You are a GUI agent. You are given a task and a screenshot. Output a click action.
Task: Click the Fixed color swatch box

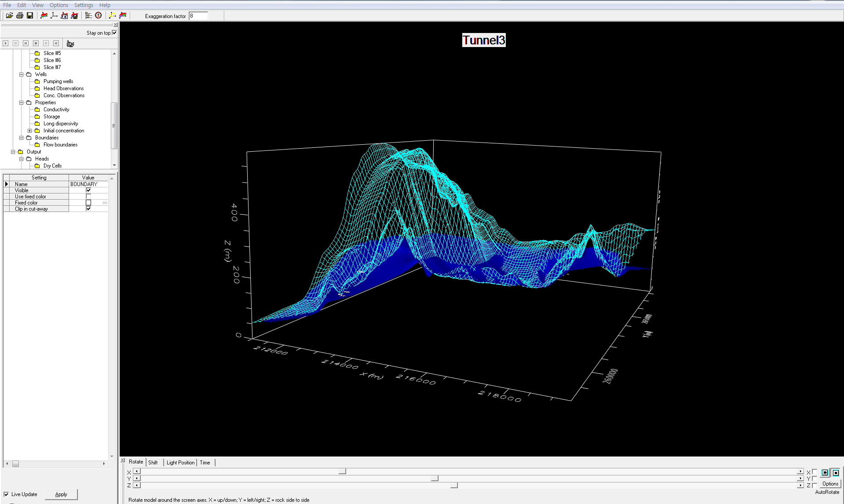88,203
